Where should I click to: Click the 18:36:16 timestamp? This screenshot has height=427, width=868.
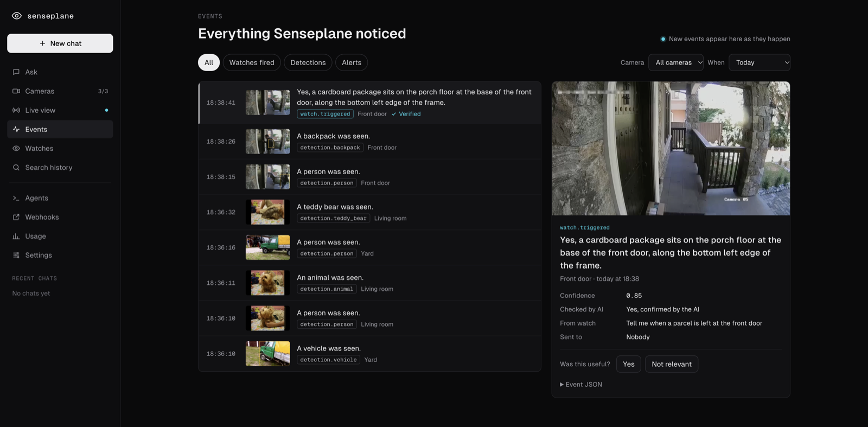[x=221, y=247]
